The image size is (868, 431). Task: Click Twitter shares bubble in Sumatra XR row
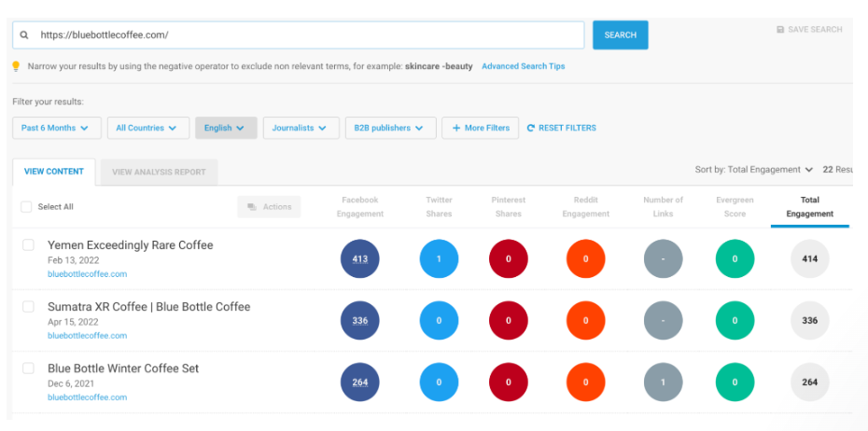pyautogui.click(x=439, y=320)
